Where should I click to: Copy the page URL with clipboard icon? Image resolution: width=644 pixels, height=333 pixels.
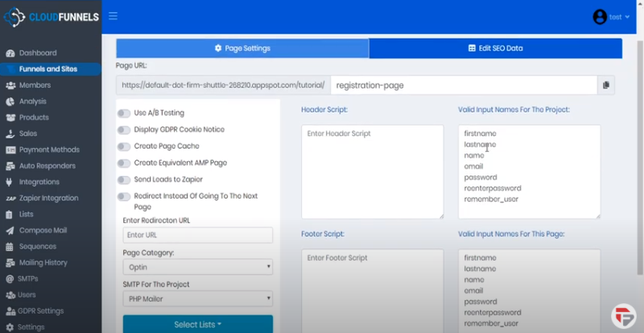point(608,85)
